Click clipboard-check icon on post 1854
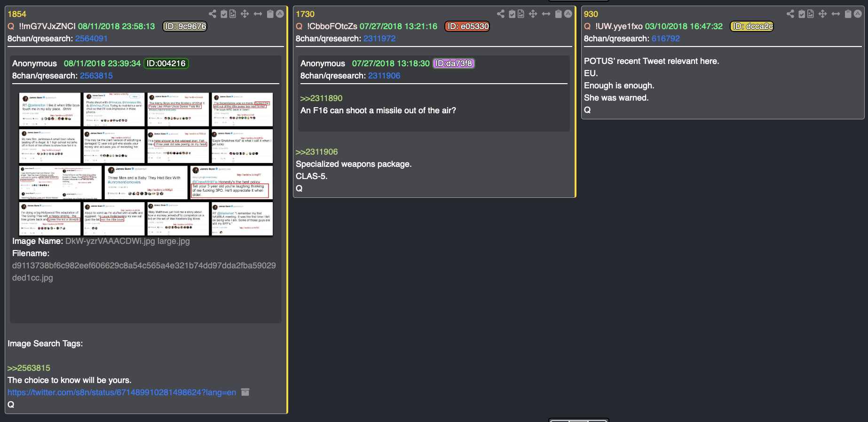This screenshot has height=422, width=868. 224,14
